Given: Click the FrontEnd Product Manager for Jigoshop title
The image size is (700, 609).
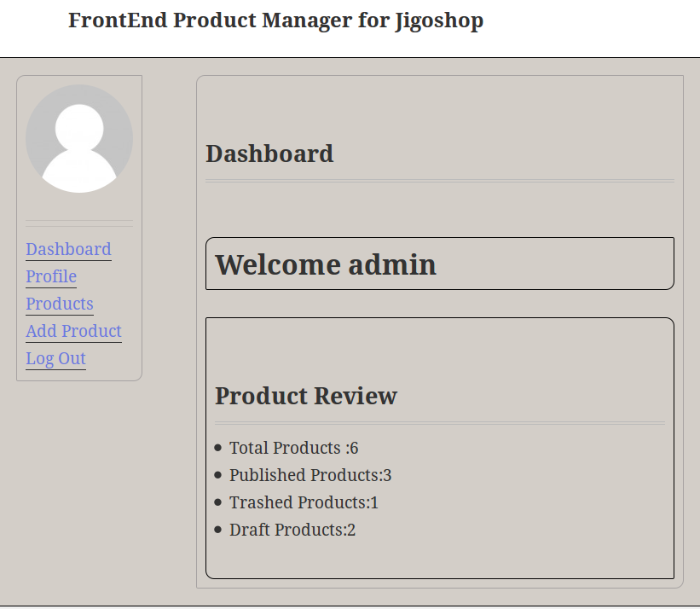Looking at the screenshot, I should pyautogui.click(x=275, y=20).
